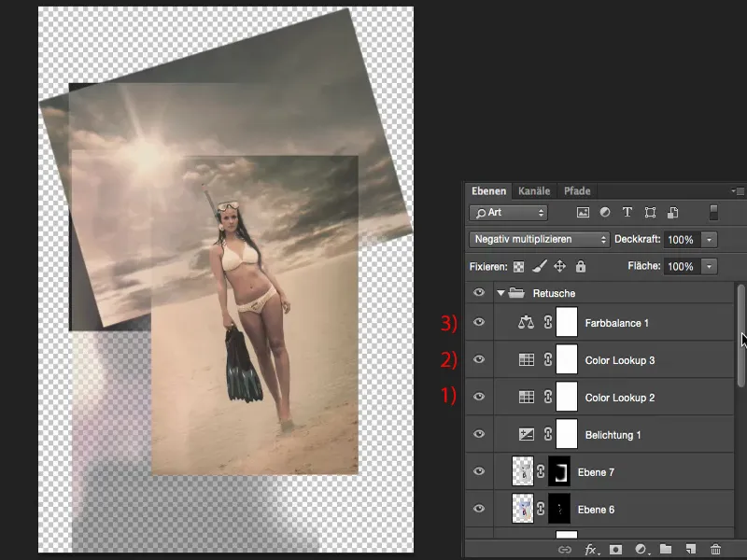Switch to the Pfade tab

(576, 191)
